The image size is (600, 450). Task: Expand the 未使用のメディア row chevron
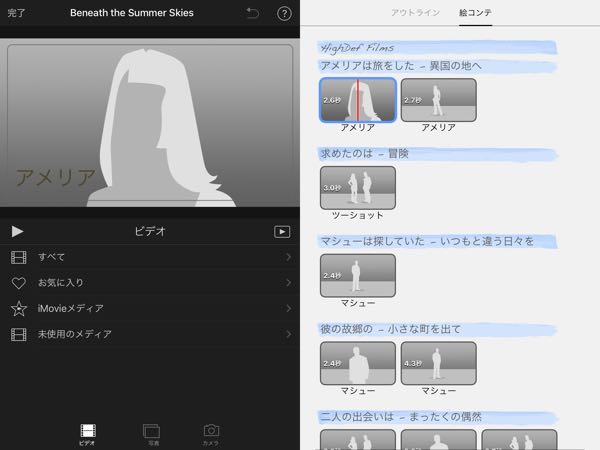289,334
